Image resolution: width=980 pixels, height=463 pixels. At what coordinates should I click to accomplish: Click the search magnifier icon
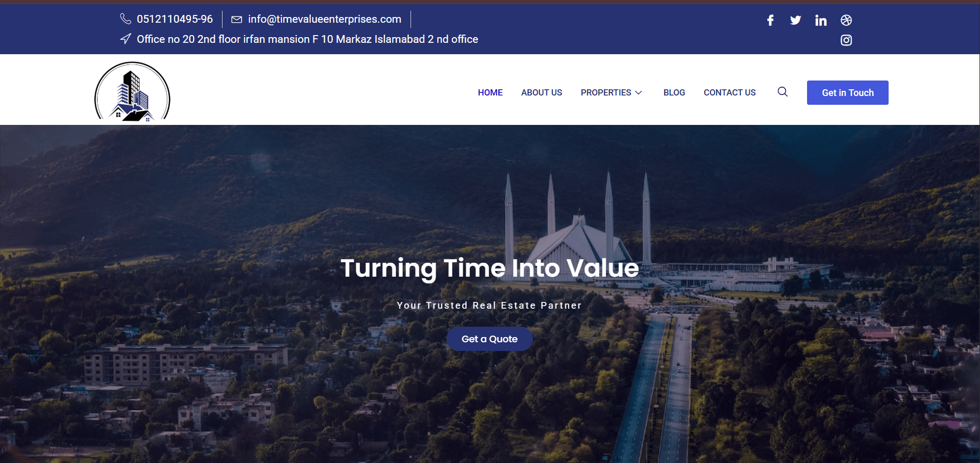(782, 92)
